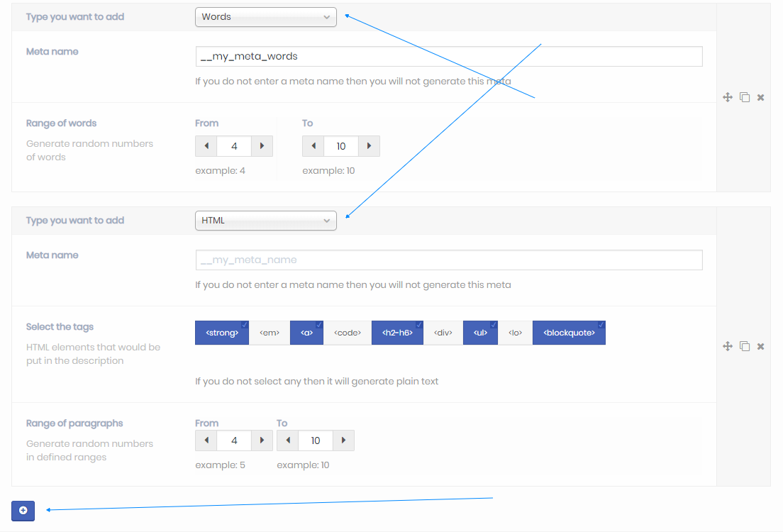Click the 'Select the tags' label
Image resolution: width=783 pixels, height=532 pixels.
click(x=60, y=327)
